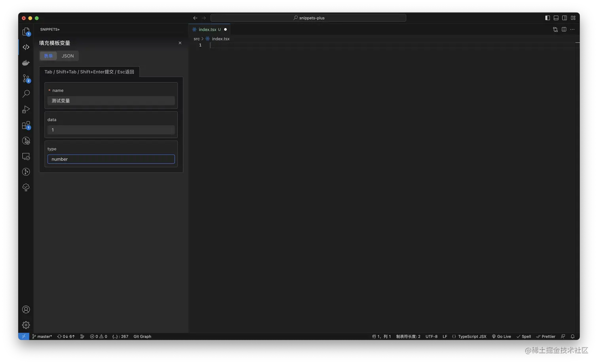Click the {..}: 267 status item
598x364 pixels.
[x=120, y=336]
